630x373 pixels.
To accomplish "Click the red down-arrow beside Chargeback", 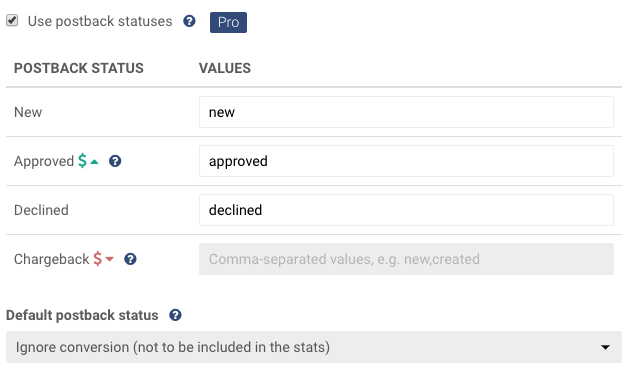I will tap(110, 259).
